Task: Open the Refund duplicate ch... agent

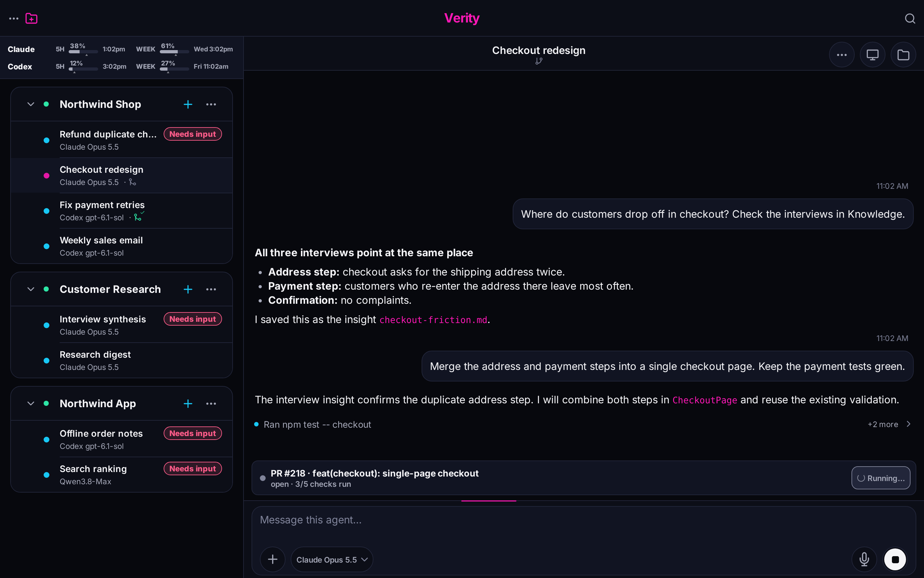Action: point(121,140)
